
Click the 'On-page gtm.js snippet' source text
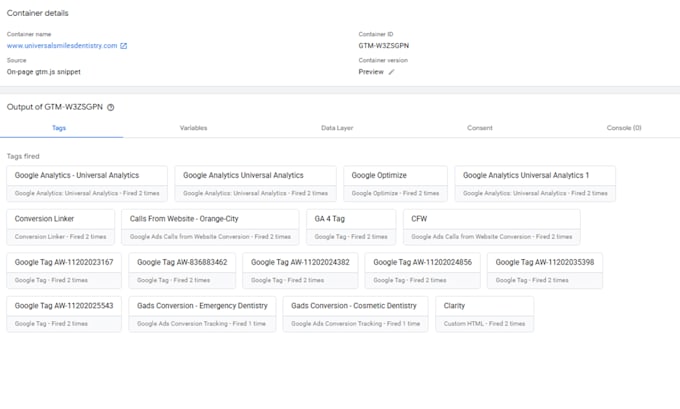tap(43, 72)
